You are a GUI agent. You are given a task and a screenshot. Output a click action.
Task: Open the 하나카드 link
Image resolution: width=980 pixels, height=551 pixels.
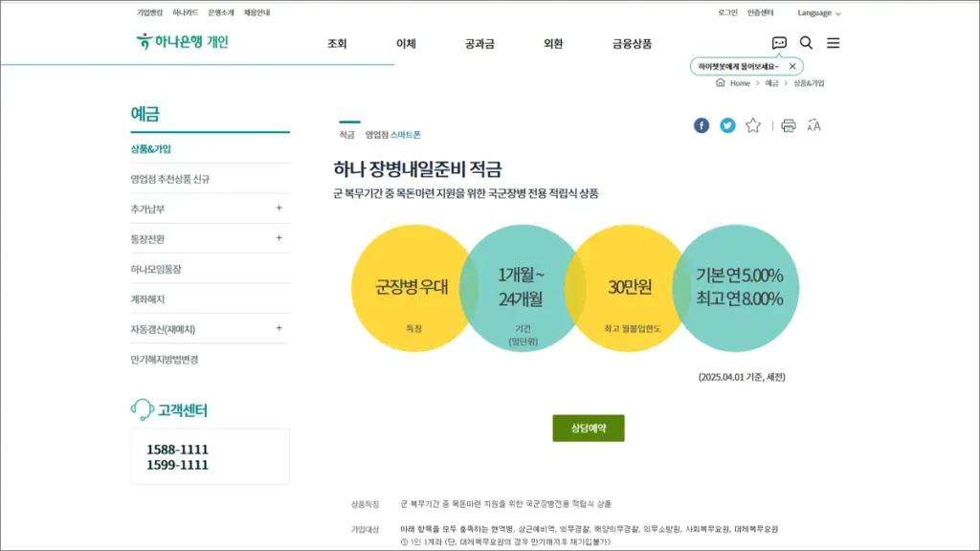(185, 12)
